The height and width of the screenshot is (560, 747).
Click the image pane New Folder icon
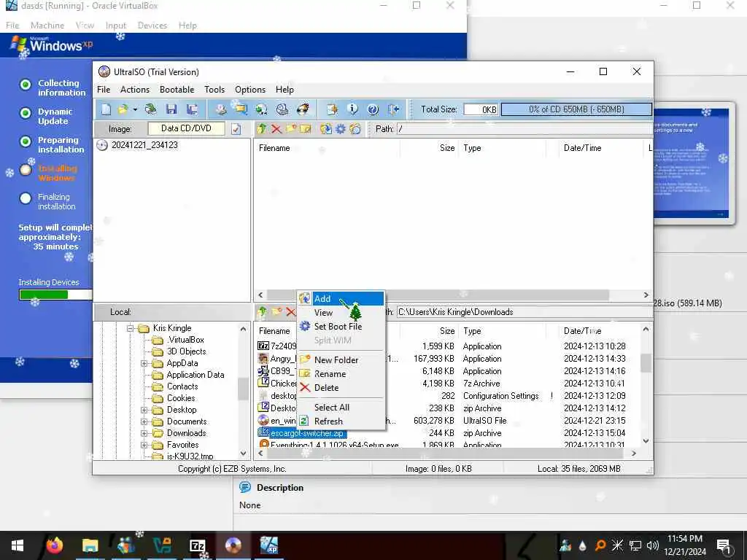pyautogui.click(x=291, y=128)
